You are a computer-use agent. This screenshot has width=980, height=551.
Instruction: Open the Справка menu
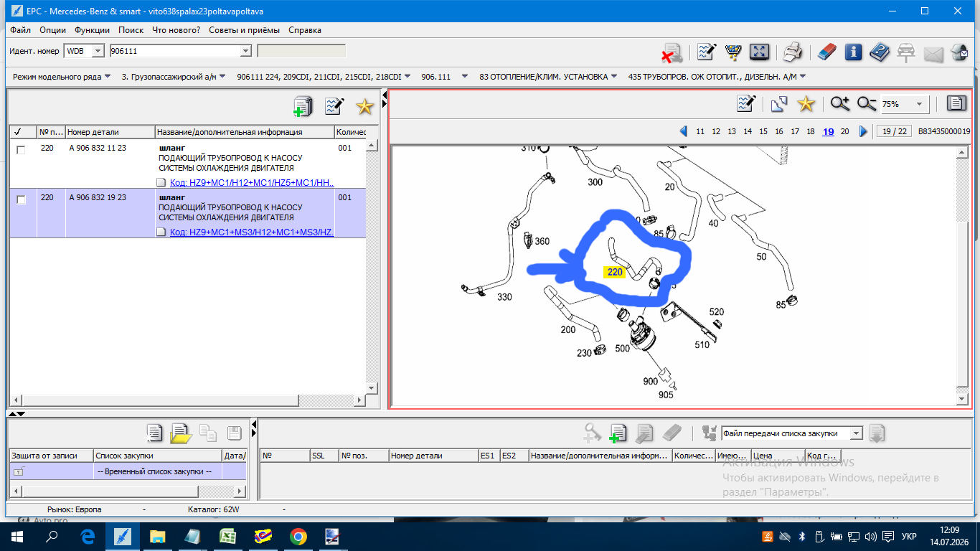[305, 30]
